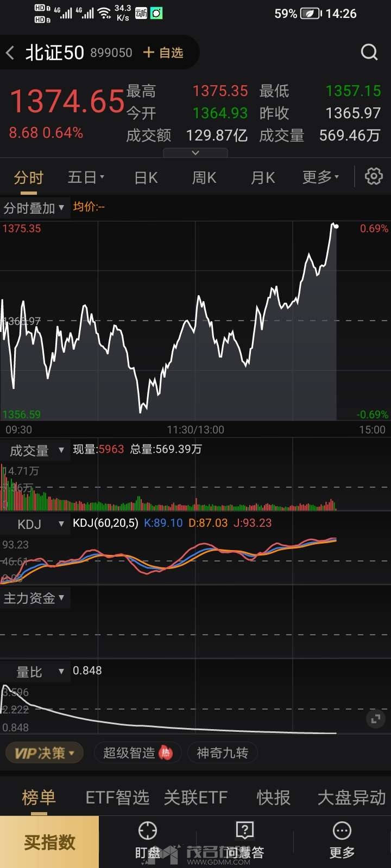Select the 关联ETF tab
The image size is (391, 868).
point(195,797)
